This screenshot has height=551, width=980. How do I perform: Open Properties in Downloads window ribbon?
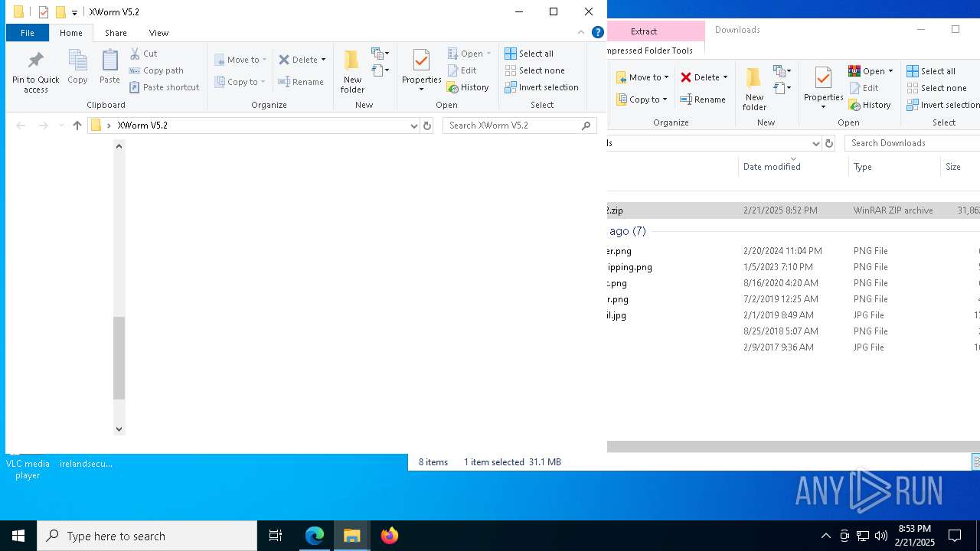coord(823,89)
